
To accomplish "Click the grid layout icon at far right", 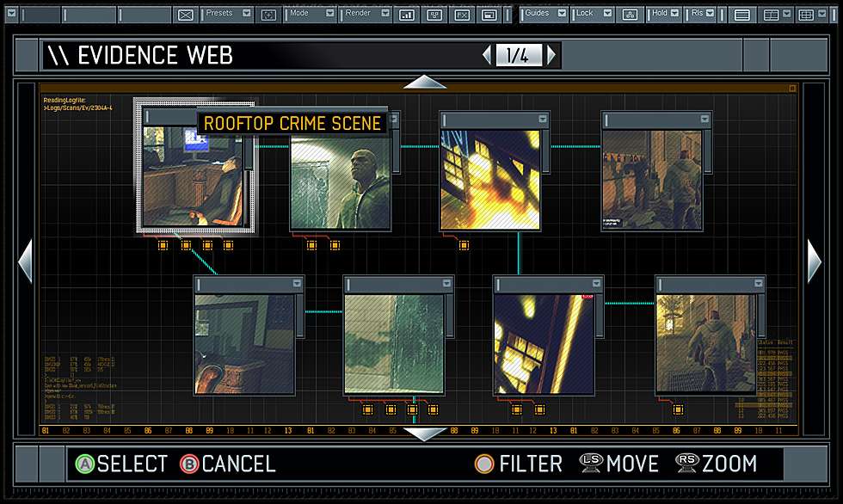I will click(806, 15).
